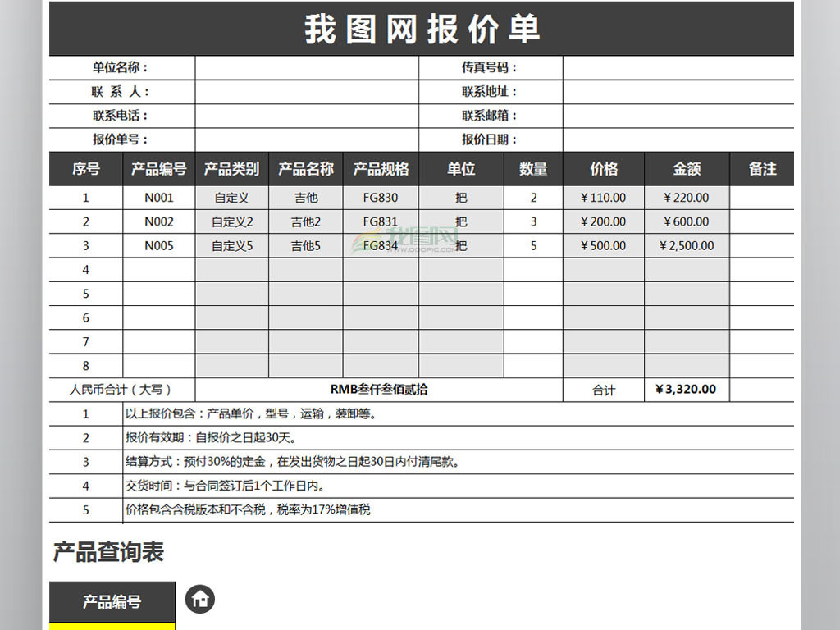
Task: Select the ¥200.00 price cell
Action: [604, 221]
